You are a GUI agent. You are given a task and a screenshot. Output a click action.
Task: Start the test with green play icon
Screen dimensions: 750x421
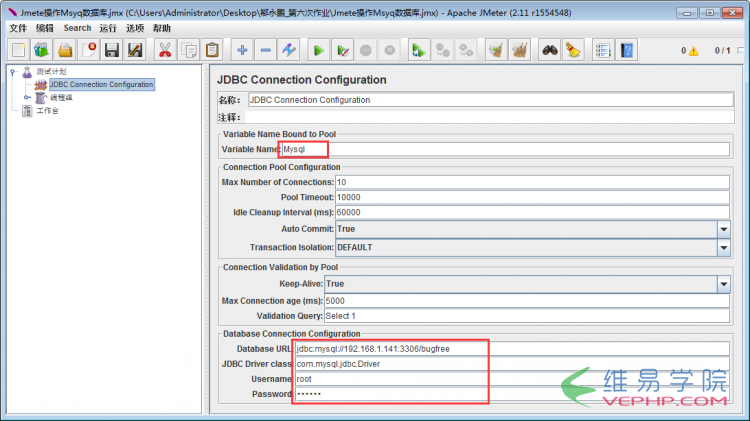pyautogui.click(x=319, y=50)
